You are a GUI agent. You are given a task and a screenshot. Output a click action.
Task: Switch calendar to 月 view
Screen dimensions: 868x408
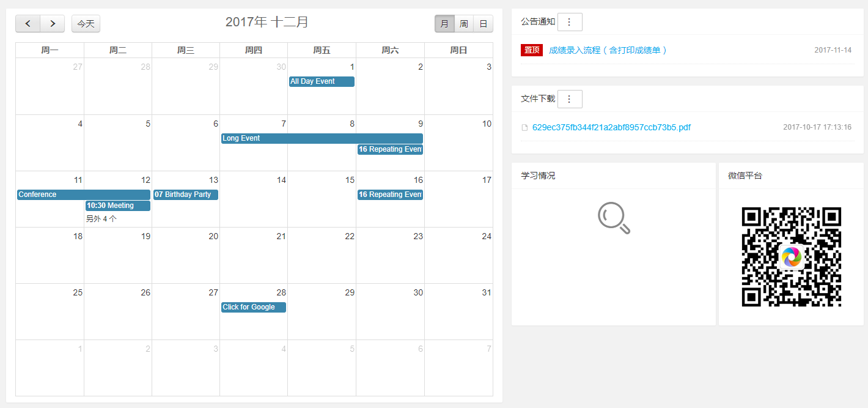pyautogui.click(x=444, y=24)
